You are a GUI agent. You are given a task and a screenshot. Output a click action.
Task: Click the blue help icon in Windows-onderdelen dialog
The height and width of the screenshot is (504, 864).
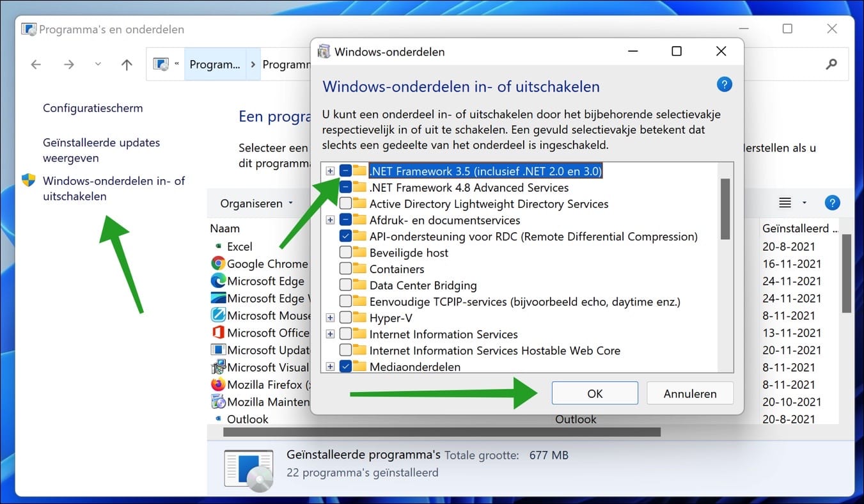[724, 84]
